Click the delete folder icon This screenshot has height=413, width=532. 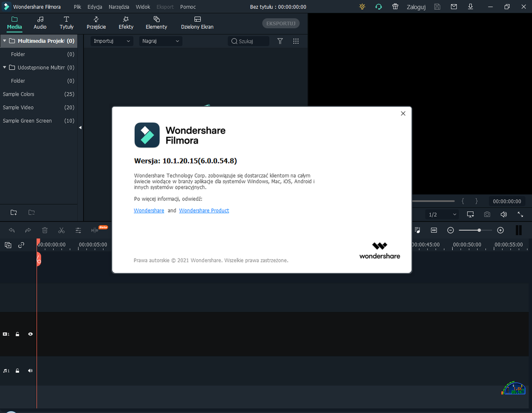(32, 213)
